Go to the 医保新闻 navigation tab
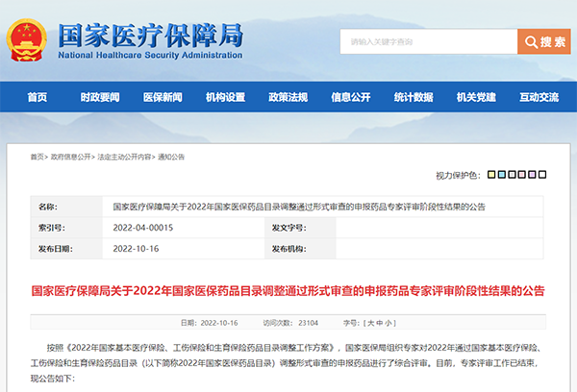Screen dimensions: 577x392 click(x=163, y=97)
